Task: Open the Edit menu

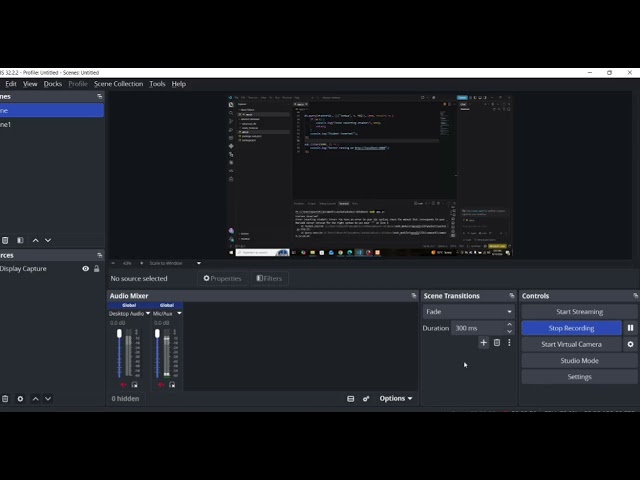Action: [11, 84]
